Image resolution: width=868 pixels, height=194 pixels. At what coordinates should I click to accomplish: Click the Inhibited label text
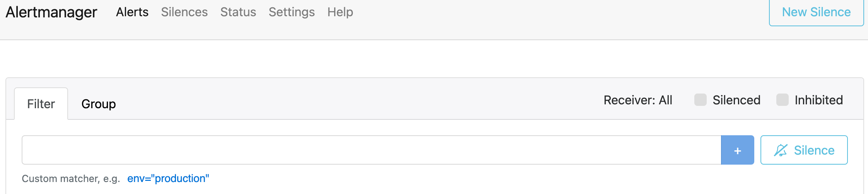coord(818,100)
